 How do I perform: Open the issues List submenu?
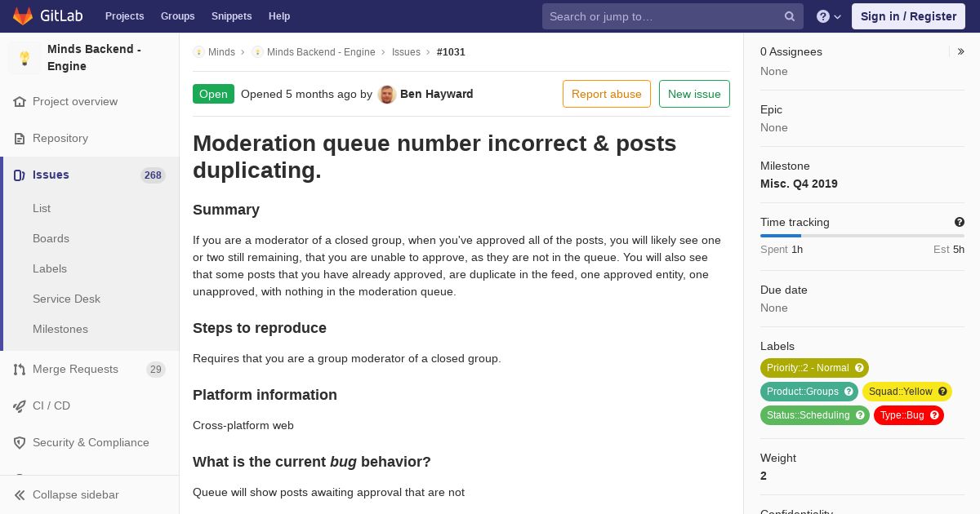(42, 208)
